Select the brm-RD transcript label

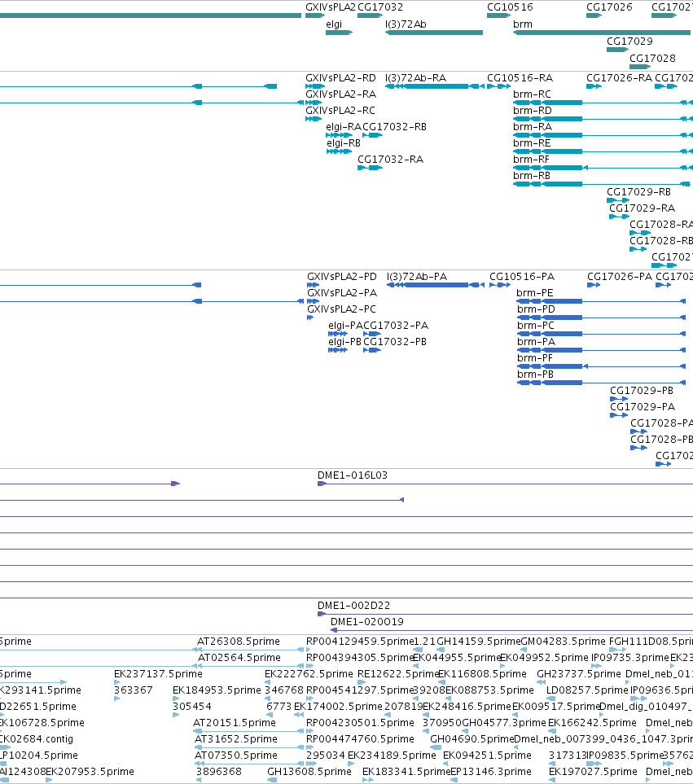(533, 110)
